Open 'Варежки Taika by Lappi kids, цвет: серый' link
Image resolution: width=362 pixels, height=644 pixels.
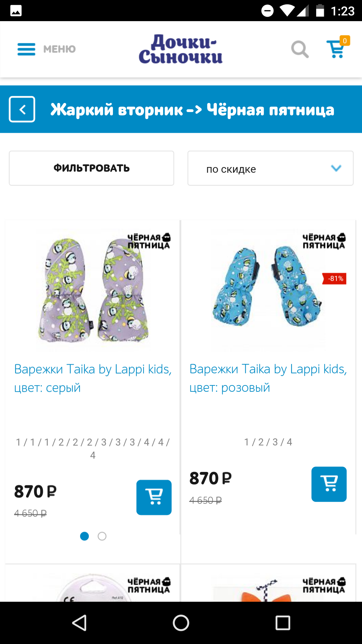[93, 378]
